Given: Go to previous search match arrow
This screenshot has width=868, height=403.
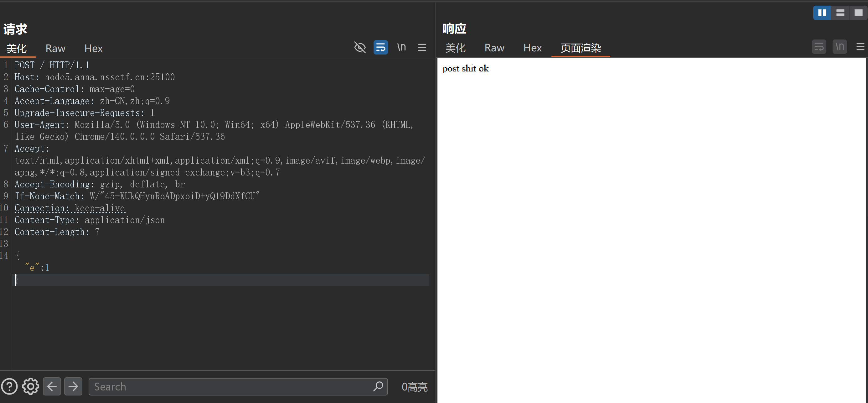Looking at the screenshot, I should [x=52, y=386].
